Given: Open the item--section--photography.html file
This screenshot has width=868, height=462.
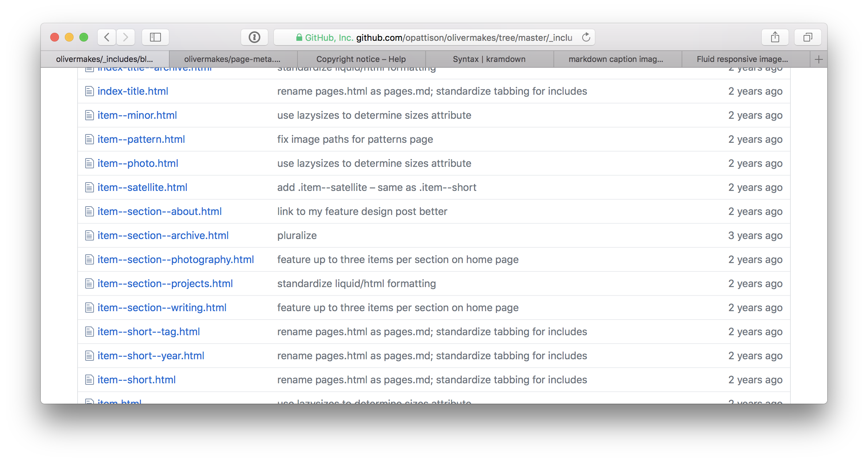Looking at the screenshot, I should tap(175, 259).
